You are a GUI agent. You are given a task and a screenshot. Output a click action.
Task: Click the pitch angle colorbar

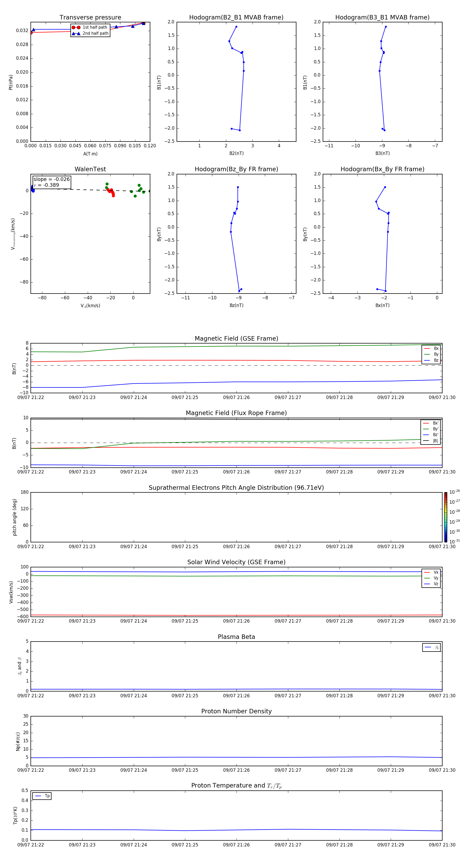[446, 517]
